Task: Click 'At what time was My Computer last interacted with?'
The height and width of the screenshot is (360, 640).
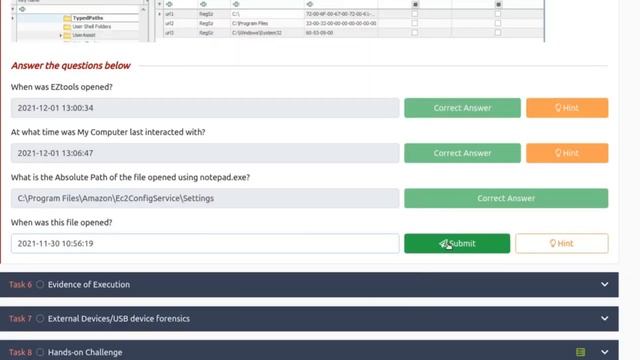Action: pos(108,132)
